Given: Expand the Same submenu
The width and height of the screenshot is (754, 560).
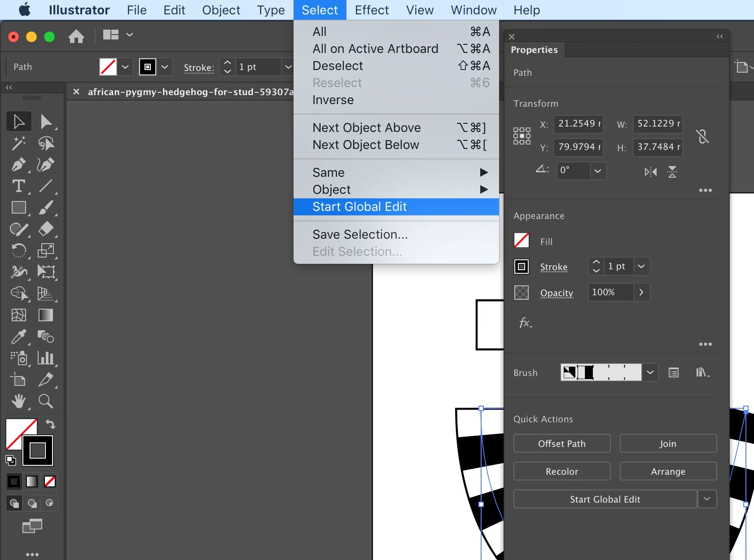Looking at the screenshot, I should 396,172.
